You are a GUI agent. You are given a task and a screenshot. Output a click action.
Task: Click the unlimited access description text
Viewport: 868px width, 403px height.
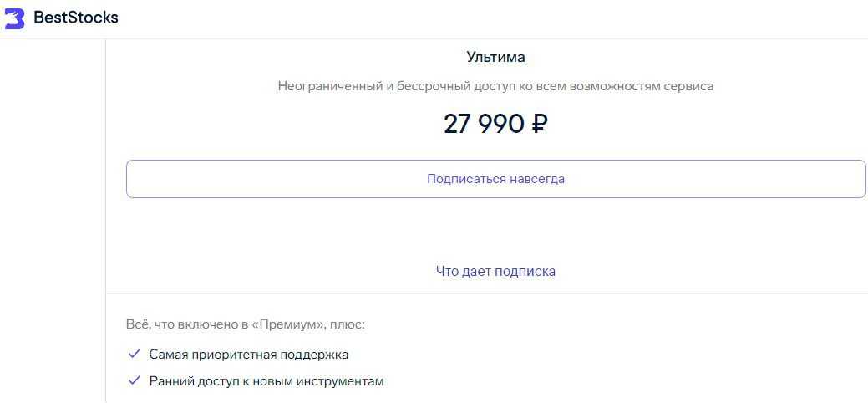click(x=495, y=86)
